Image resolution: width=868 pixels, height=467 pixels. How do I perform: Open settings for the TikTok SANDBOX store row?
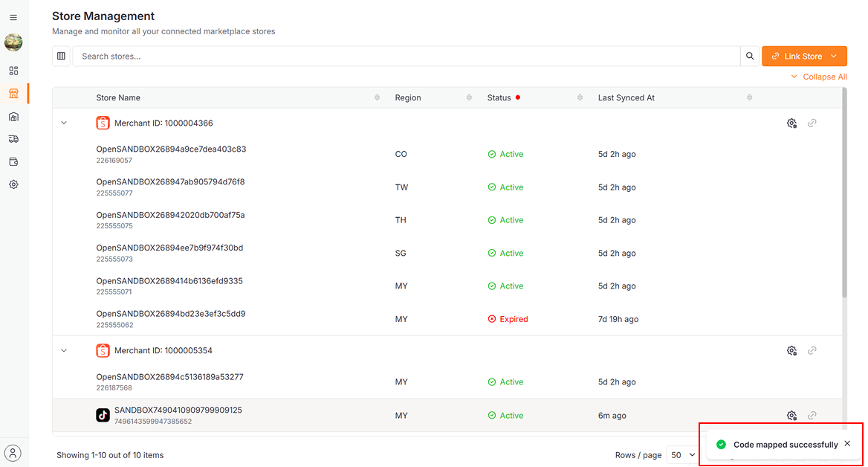click(x=791, y=416)
